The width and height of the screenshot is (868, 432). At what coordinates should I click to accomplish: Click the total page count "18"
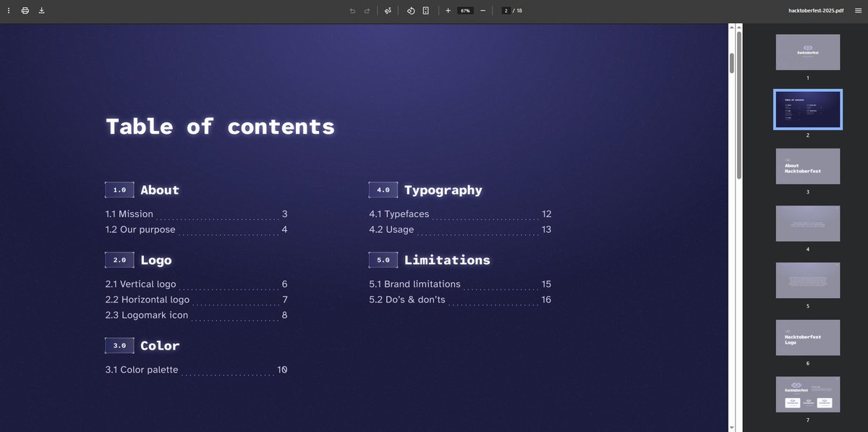coord(519,11)
